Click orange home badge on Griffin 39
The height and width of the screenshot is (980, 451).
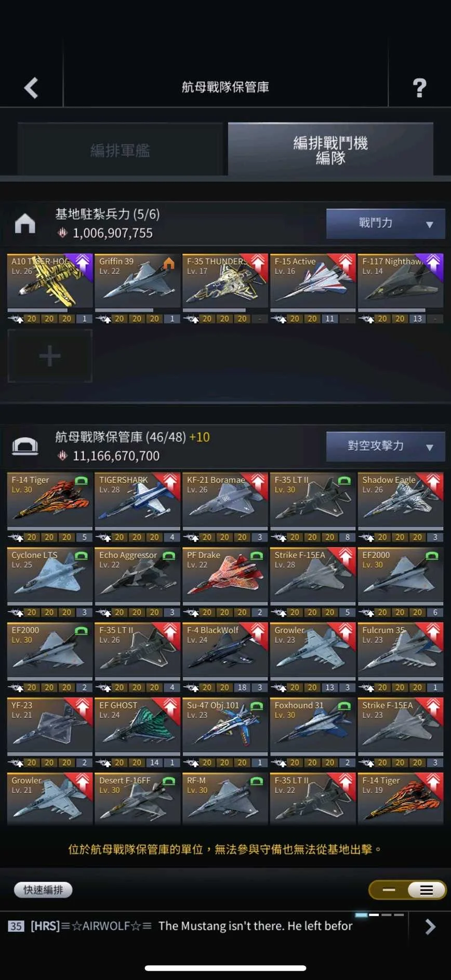[169, 263]
